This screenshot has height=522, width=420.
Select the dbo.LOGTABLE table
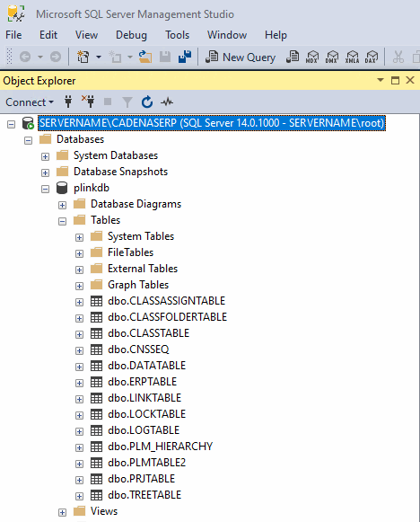click(x=144, y=430)
